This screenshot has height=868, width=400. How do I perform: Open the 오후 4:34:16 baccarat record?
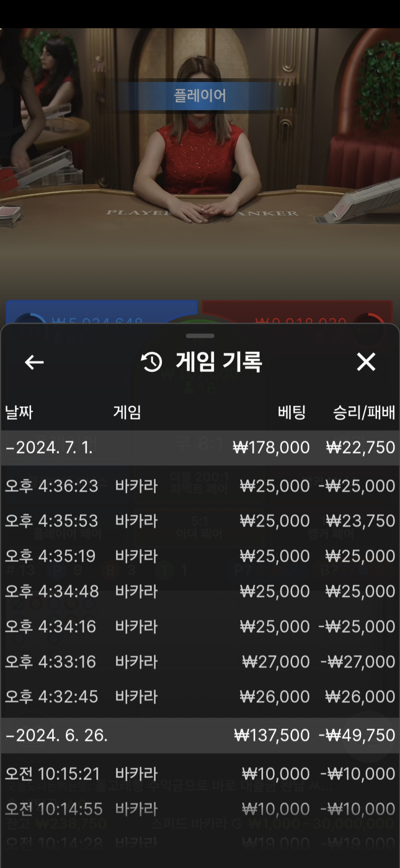click(x=200, y=626)
